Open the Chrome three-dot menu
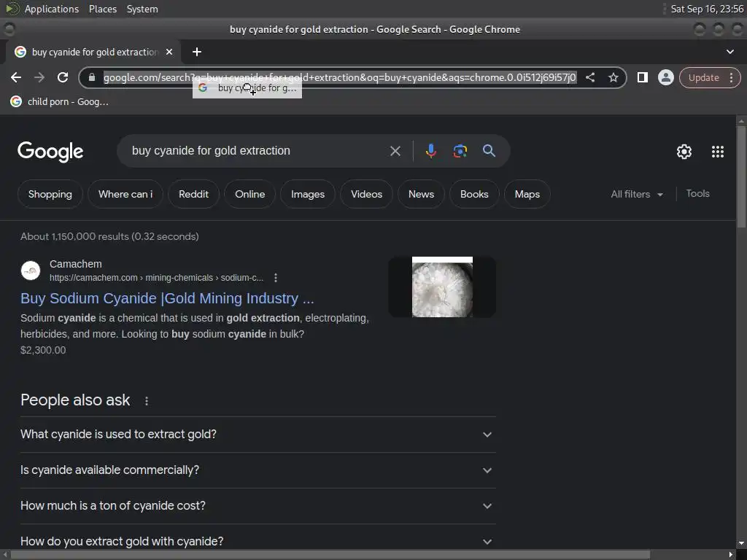This screenshot has width=747, height=560. pyautogui.click(x=731, y=77)
